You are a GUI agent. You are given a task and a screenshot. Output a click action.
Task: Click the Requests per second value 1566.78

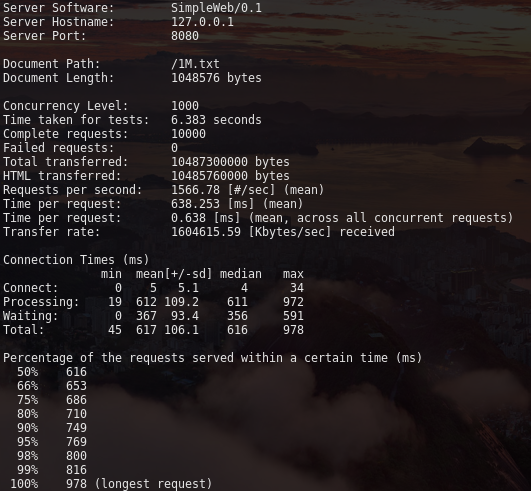click(x=195, y=190)
